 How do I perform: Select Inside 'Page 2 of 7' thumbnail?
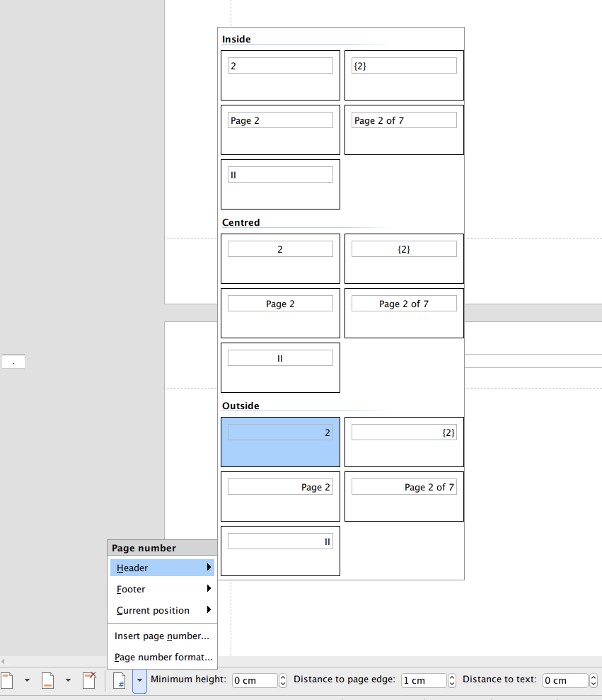(x=404, y=130)
